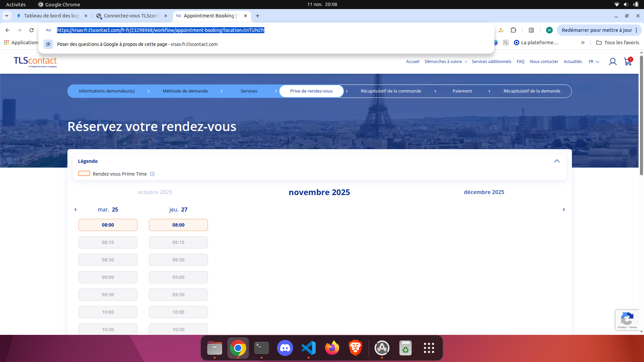The height and width of the screenshot is (362, 644).
Task: Launch Visual Studio Code from dock
Action: 308,348
